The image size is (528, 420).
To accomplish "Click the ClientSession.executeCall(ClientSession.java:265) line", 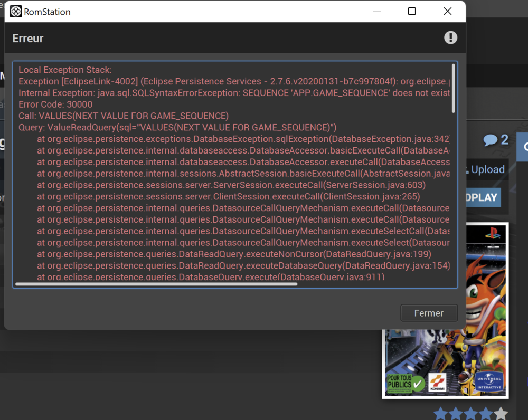I will 229,196.
